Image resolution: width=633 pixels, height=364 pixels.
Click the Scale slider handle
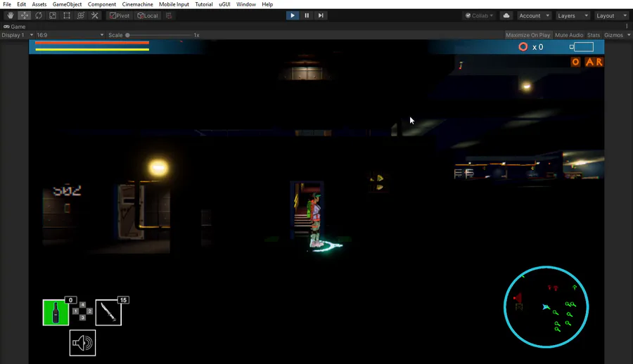coord(127,35)
